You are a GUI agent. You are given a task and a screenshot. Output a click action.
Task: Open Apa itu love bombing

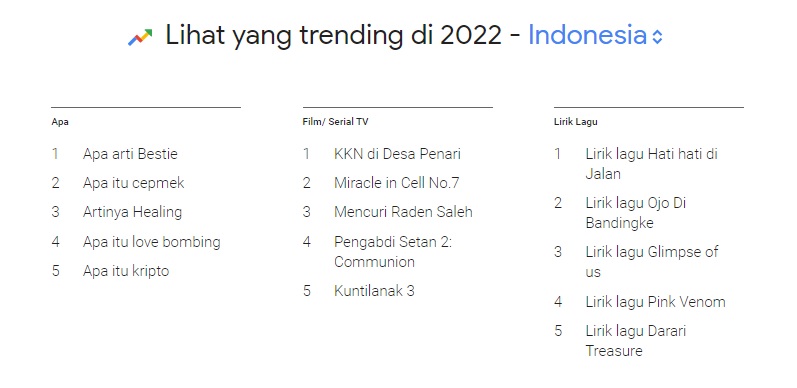(x=151, y=242)
